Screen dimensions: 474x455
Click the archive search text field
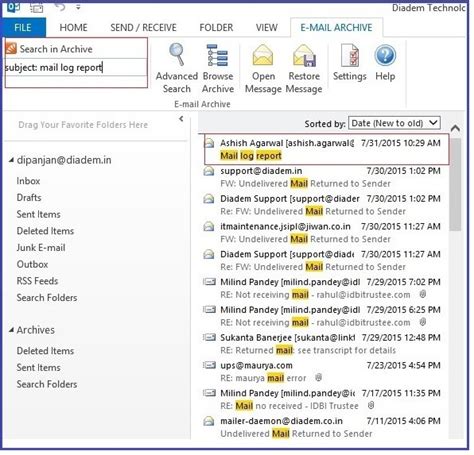click(76, 68)
